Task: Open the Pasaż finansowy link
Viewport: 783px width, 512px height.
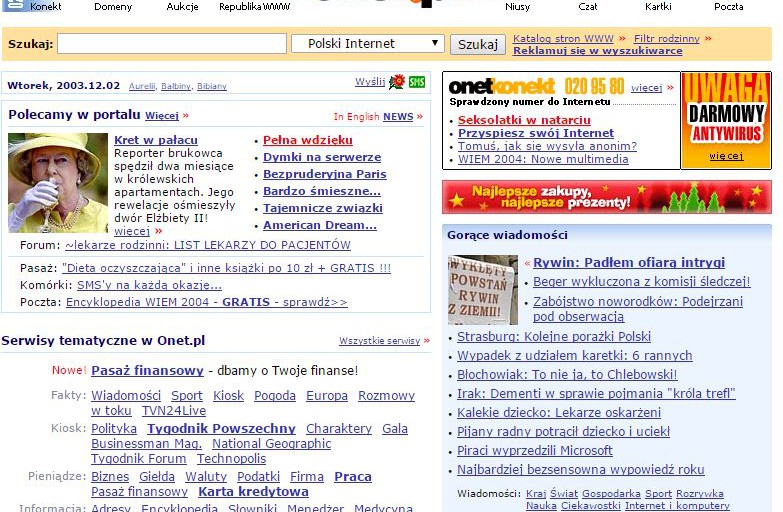Action: [x=147, y=371]
